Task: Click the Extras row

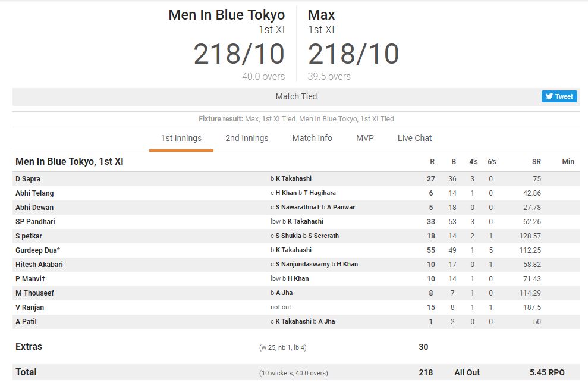Action: [x=28, y=346]
